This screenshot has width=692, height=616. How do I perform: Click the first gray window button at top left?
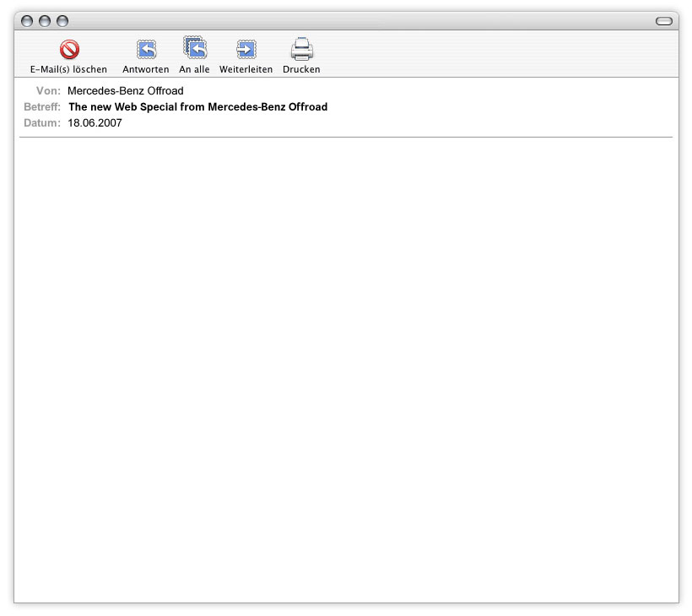(27, 21)
